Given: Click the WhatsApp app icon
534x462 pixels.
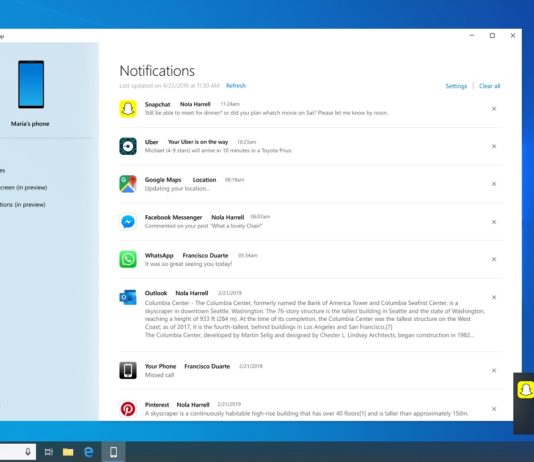Looking at the screenshot, I should 128,259.
